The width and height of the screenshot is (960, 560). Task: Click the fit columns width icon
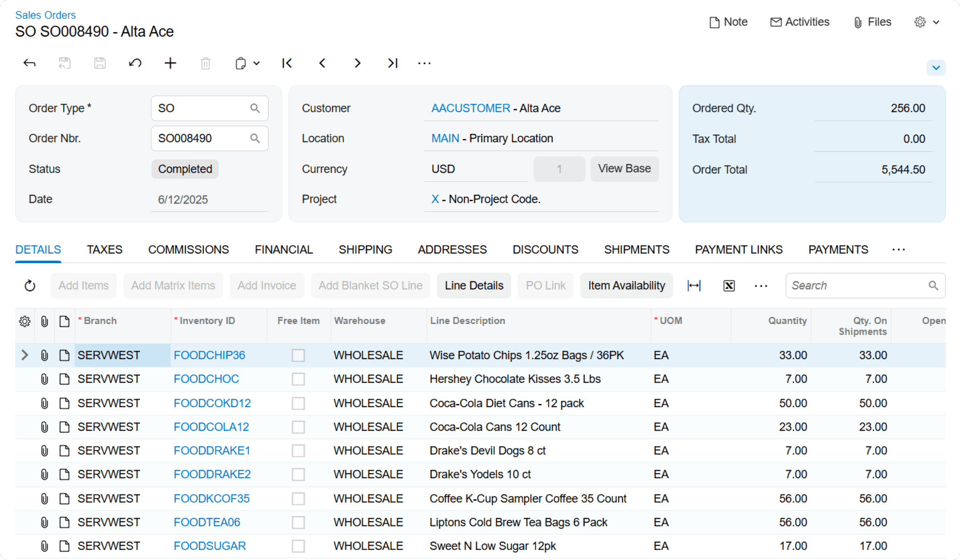pyautogui.click(x=694, y=286)
